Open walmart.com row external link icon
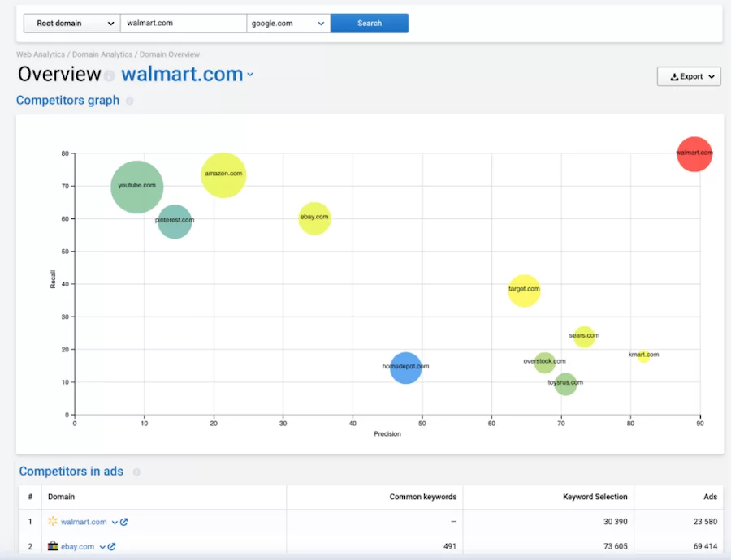 click(124, 523)
